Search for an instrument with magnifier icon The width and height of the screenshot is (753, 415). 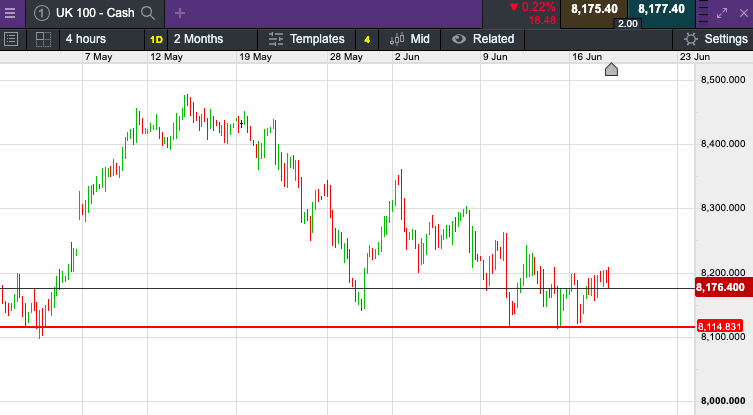[x=148, y=13]
